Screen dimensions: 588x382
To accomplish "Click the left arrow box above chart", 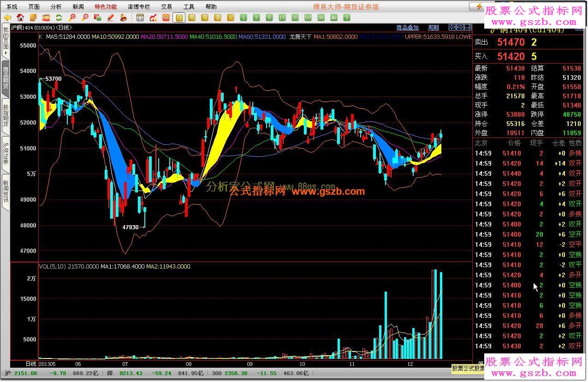I will pyautogui.click(x=452, y=27).
